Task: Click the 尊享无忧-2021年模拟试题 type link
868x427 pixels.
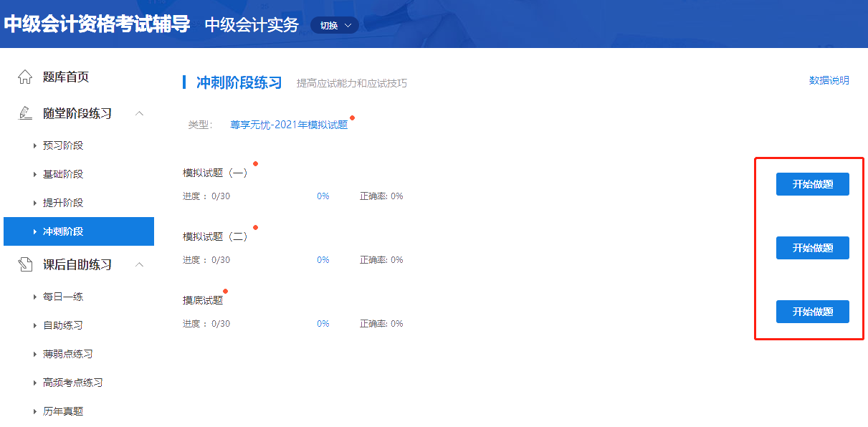Action: pos(288,123)
